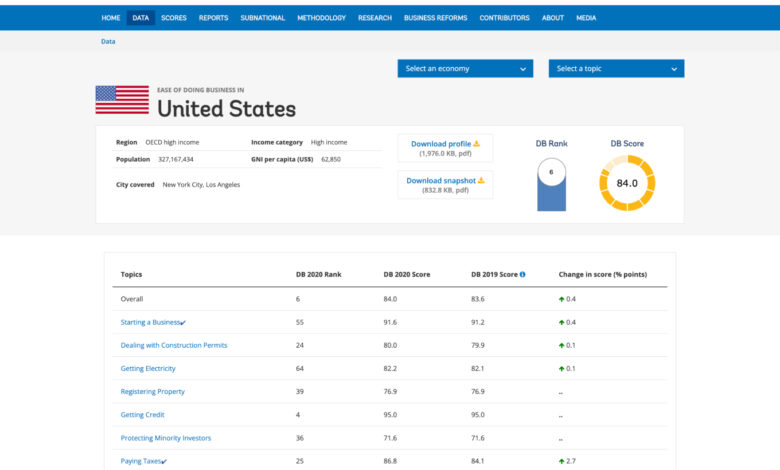
Task: Click the info icon next to DB 2019 Score
Action: click(x=522, y=274)
